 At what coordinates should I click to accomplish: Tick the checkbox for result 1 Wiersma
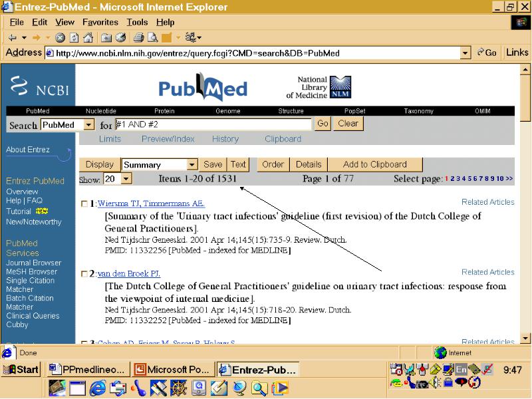(84, 204)
